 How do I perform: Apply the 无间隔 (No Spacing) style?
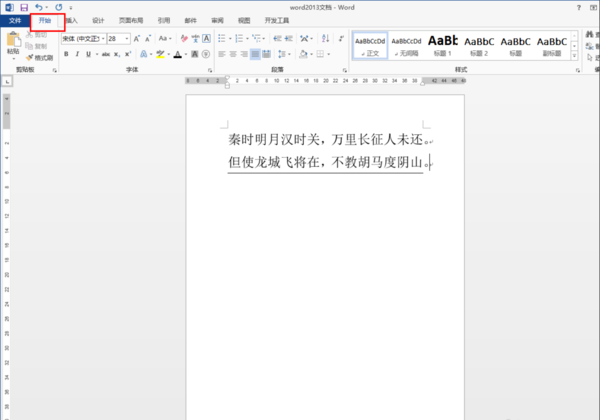405,45
